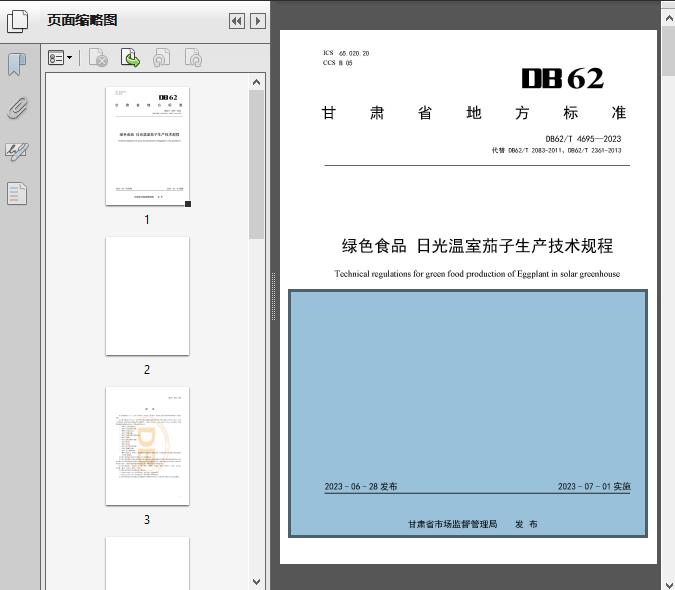Select page 1 thumbnail
This screenshot has height=590, width=675.
(x=147, y=146)
